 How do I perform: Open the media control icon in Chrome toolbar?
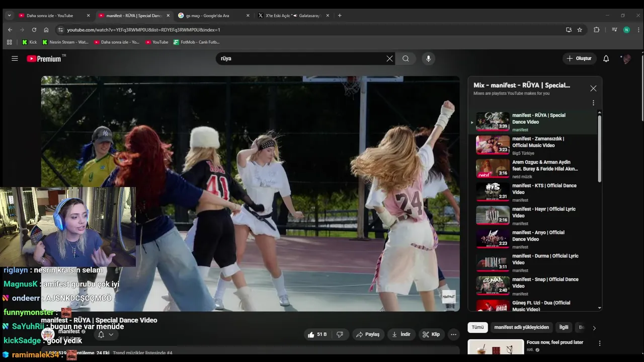coord(614,30)
